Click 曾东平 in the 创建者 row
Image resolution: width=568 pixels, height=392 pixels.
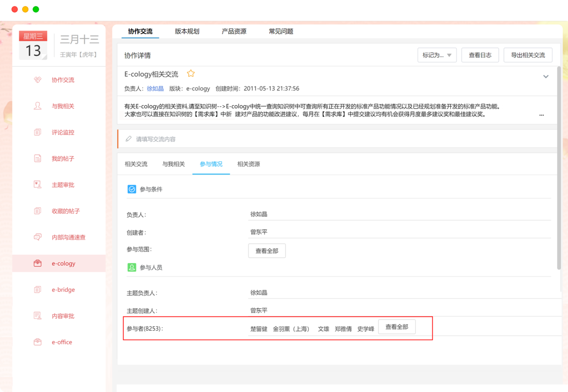(x=259, y=232)
